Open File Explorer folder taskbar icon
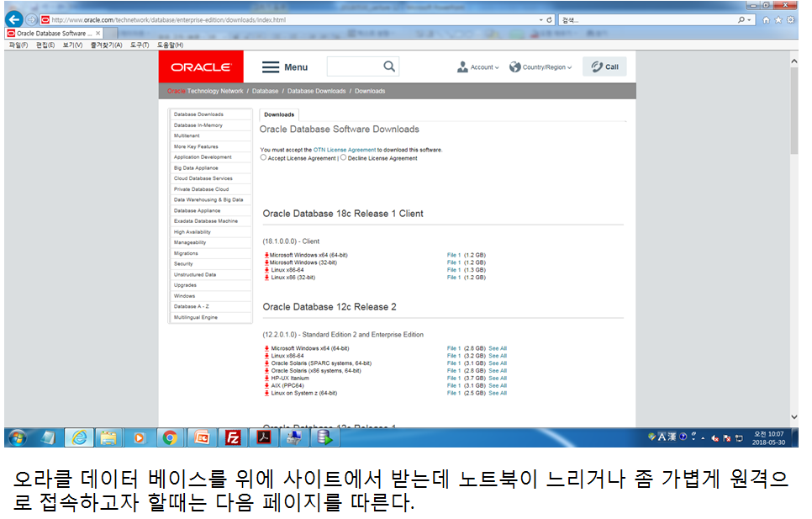Screen dimensions: 812x519 click(x=108, y=438)
